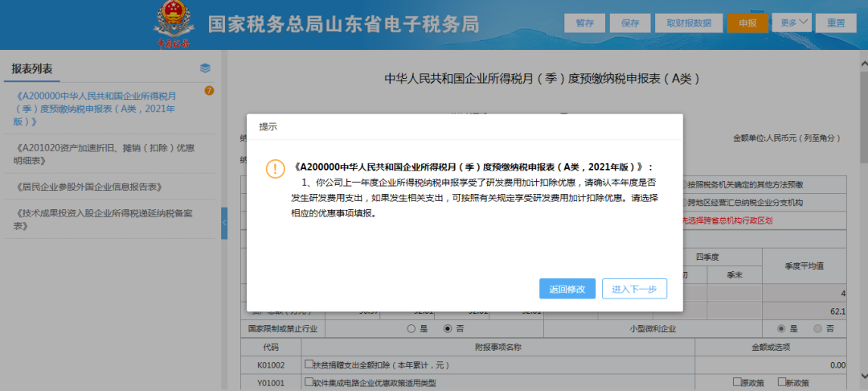Check the 新政策 checkbox
This screenshot has height=391, width=868.
(x=782, y=381)
